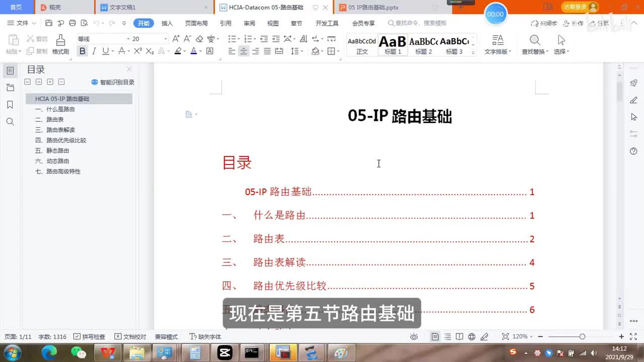The height and width of the screenshot is (362, 644).
Task: Open the line spacing dropdown
Action: (x=301, y=51)
